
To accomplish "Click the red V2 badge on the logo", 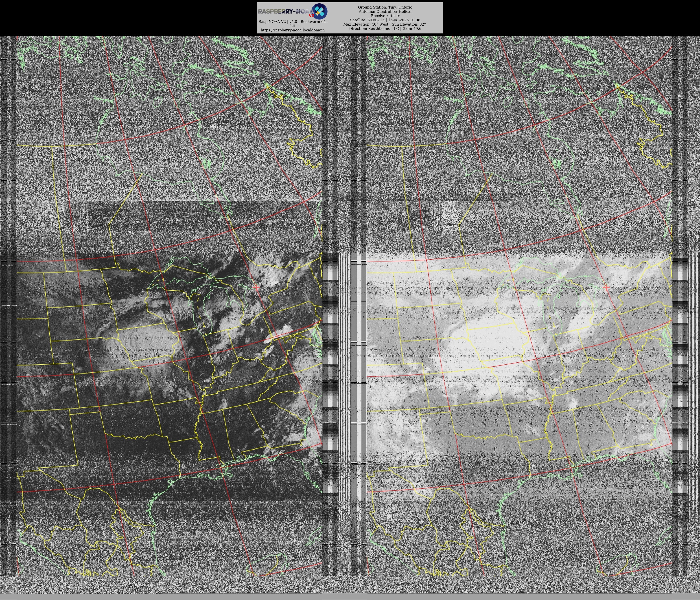I will (311, 15).
